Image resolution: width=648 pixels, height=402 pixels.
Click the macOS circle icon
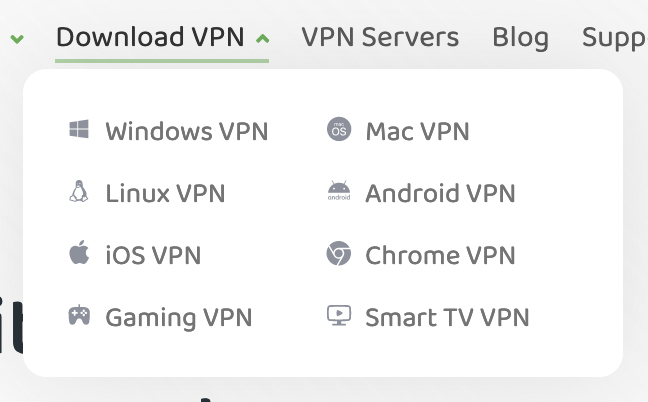point(339,129)
